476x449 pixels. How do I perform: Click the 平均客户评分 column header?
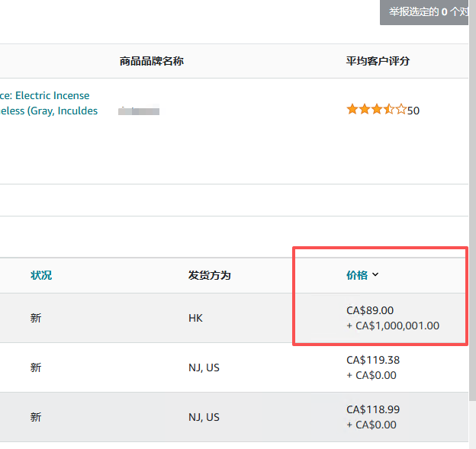click(x=378, y=61)
